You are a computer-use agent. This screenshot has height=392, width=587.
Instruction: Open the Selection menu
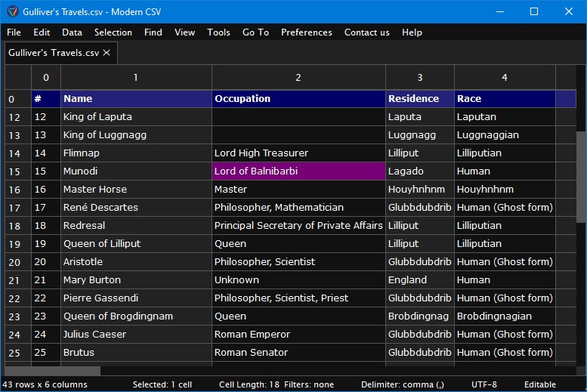113,32
